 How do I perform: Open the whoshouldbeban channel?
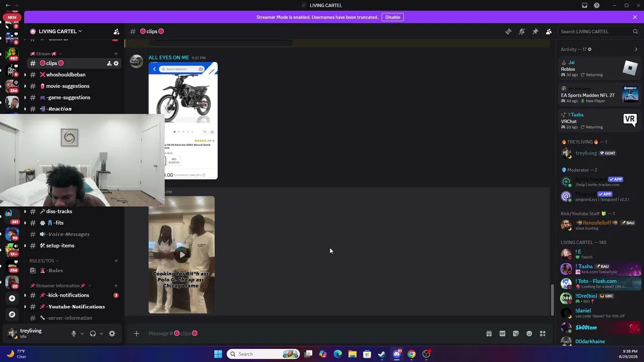(73, 74)
